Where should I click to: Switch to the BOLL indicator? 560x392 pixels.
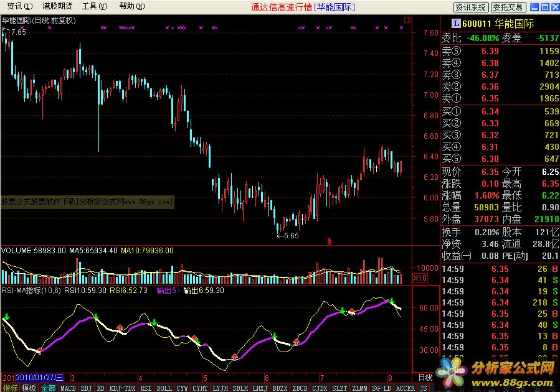pos(164,388)
